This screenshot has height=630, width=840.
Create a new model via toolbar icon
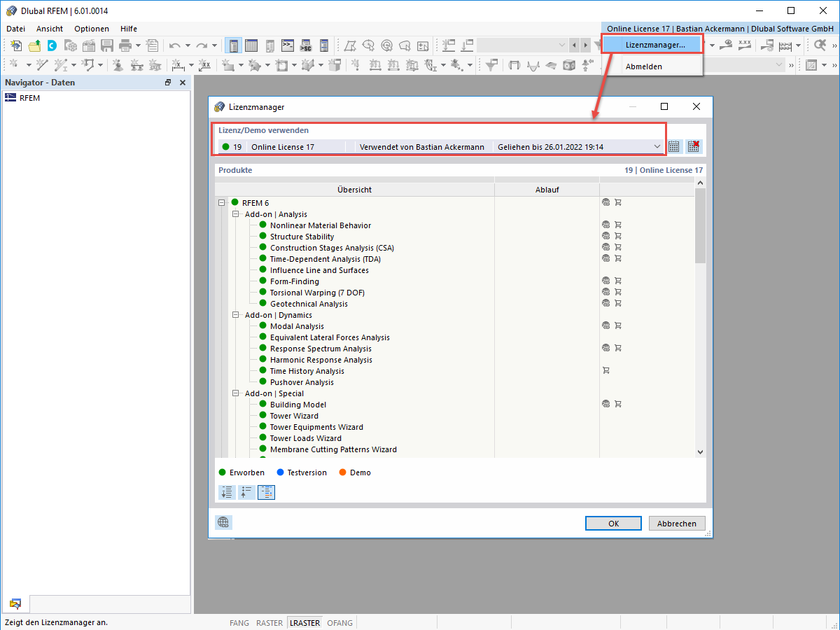[16, 45]
